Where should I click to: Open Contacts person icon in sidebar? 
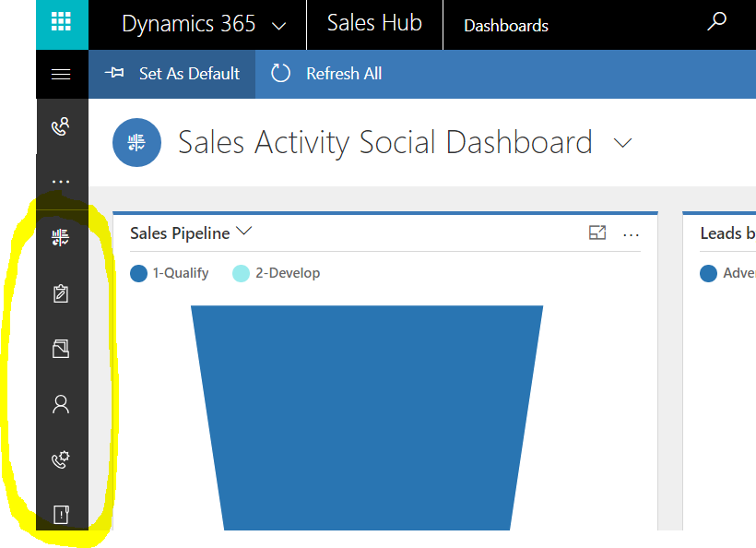[61, 404]
